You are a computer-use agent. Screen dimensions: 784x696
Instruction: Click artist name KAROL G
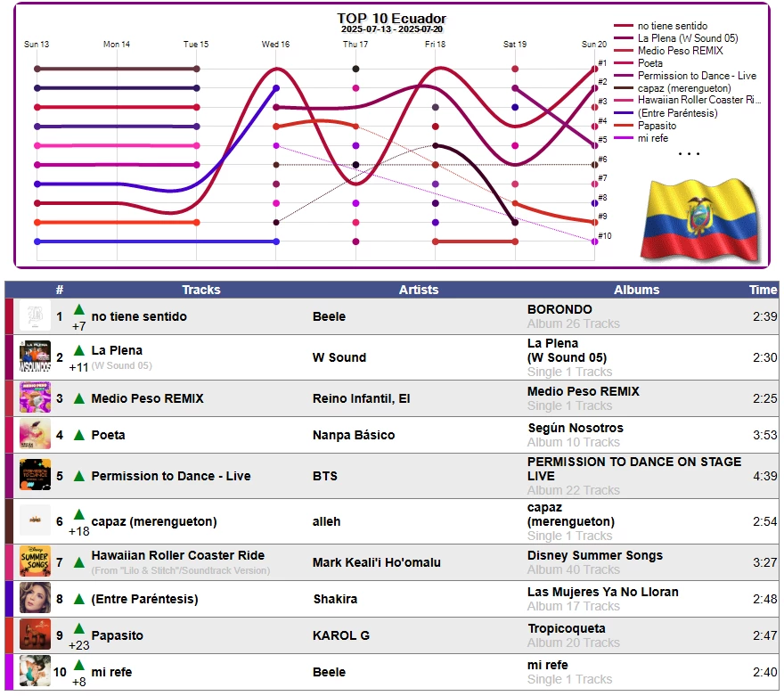click(x=341, y=635)
